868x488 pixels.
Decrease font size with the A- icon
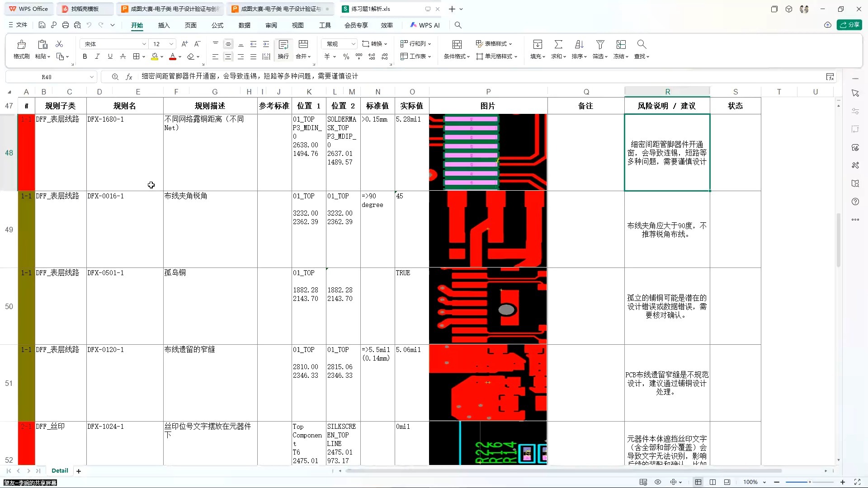(197, 44)
